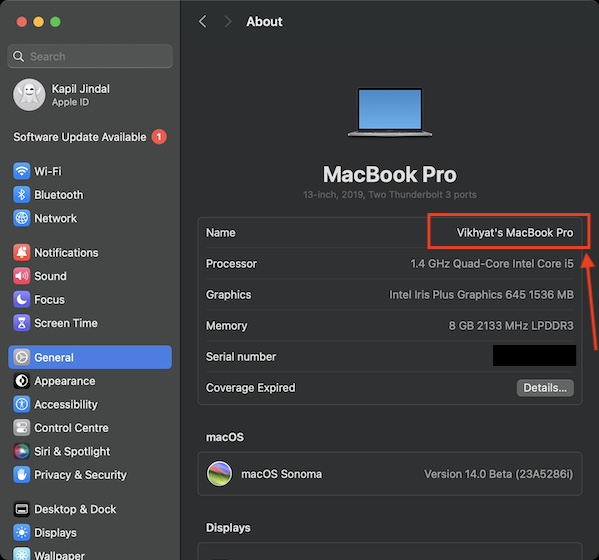Open Control Centre settings

[90, 428]
